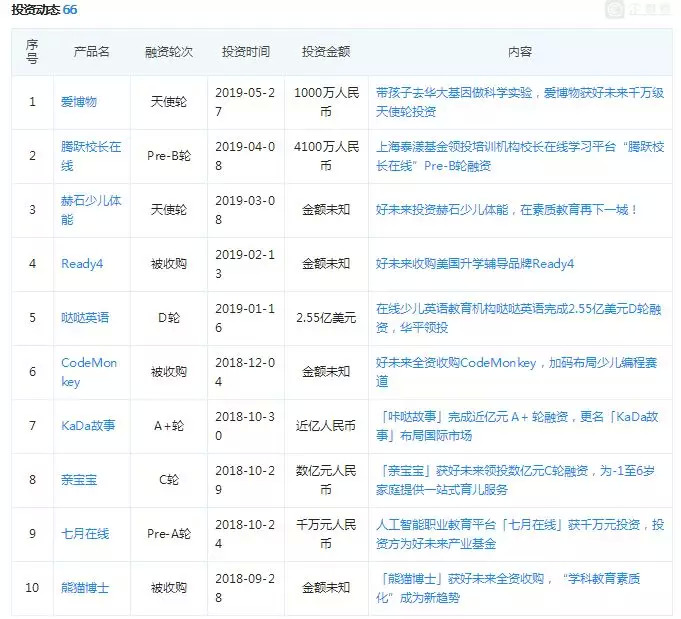Viewport: 681px width, 619px height.
Task: Select the 被收购 cell in the 熊猫博士 row
Action: 169,587
